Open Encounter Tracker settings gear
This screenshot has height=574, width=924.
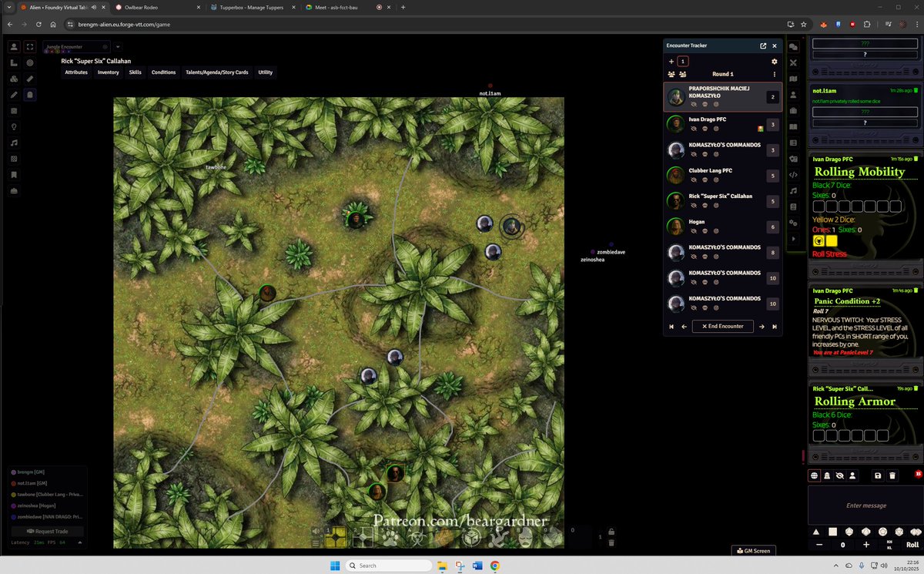(775, 62)
